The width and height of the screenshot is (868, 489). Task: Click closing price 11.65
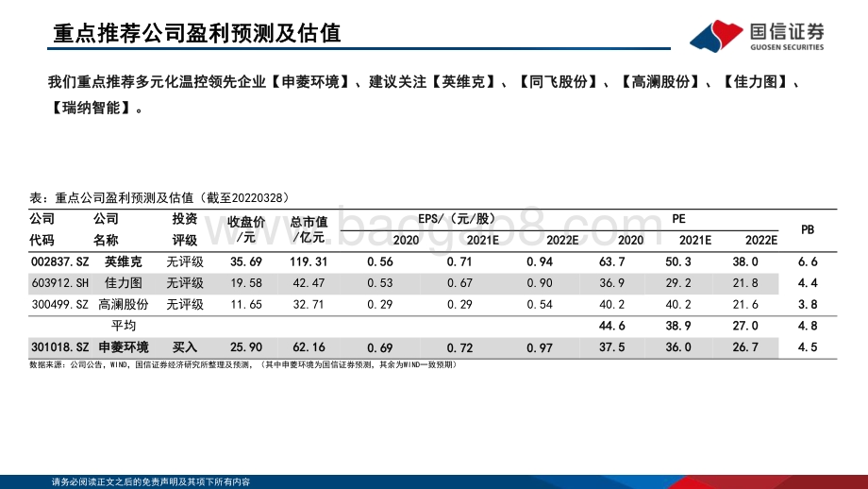click(246, 305)
